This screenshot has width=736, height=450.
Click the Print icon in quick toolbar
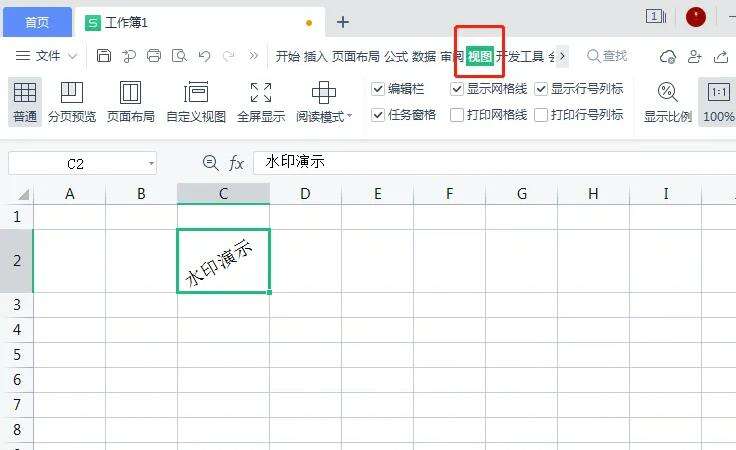[x=154, y=56]
